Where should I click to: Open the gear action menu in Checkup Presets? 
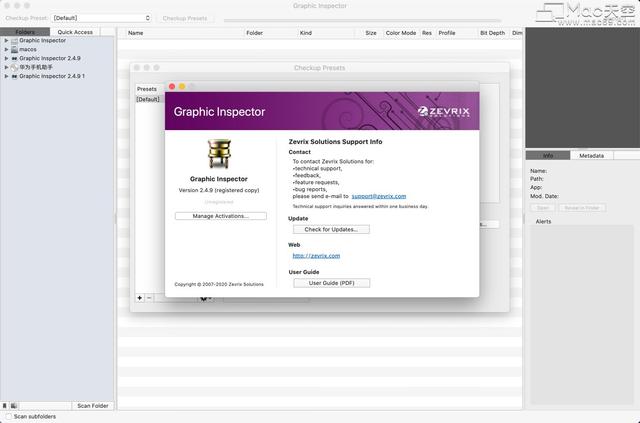point(205,299)
